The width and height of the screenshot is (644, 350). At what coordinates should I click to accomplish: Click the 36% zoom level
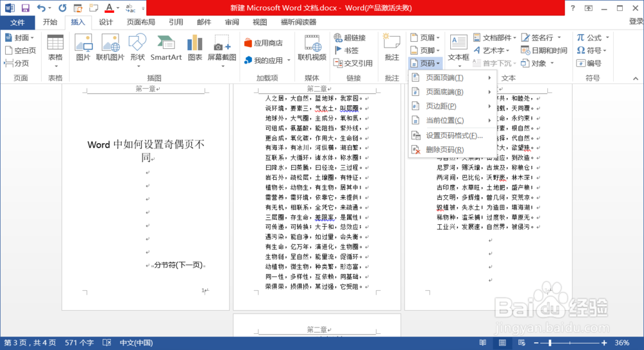tap(622, 343)
